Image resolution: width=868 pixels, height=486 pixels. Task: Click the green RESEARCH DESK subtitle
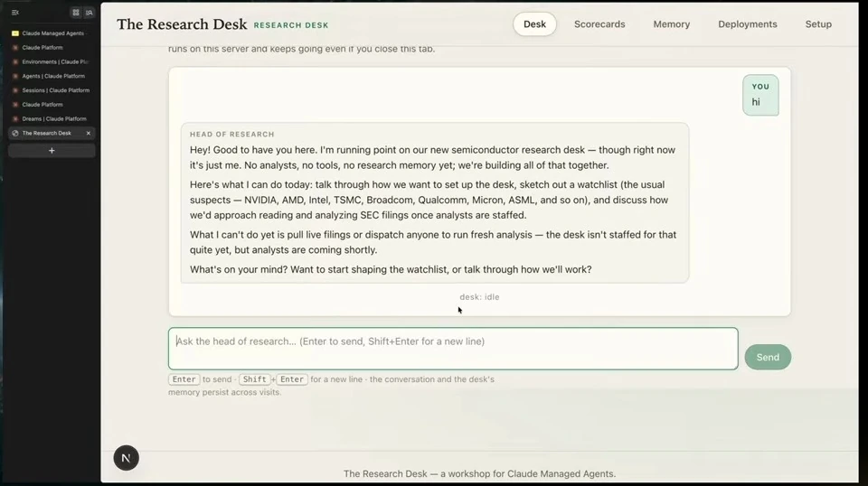pos(291,25)
